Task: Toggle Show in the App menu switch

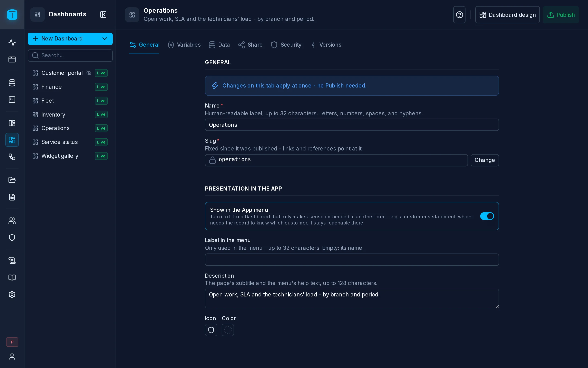Action: pyautogui.click(x=487, y=216)
